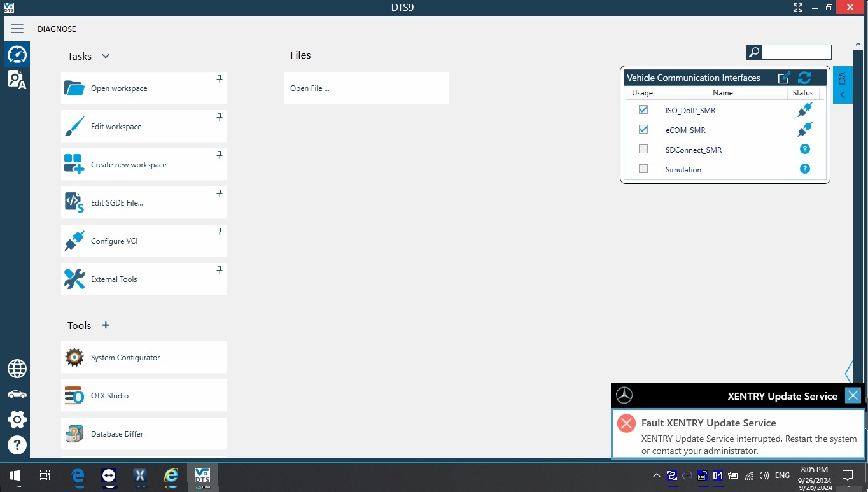Click the Diagnose gauge icon in sidebar
This screenshot has height=492, width=868.
pyautogui.click(x=17, y=55)
